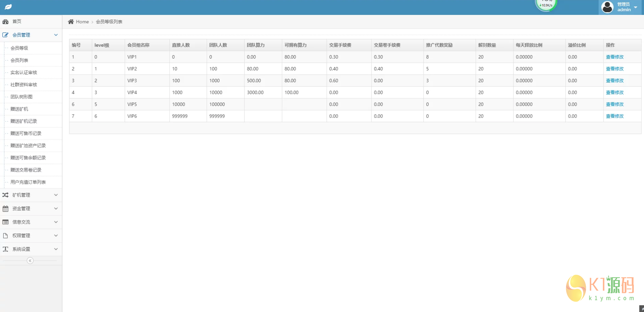Click 查看修改 link for VIP1 row
The width and height of the screenshot is (644, 312).
coord(614,57)
